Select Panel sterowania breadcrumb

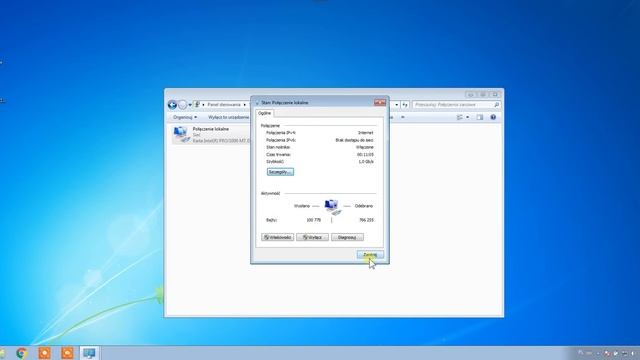click(224, 105)
